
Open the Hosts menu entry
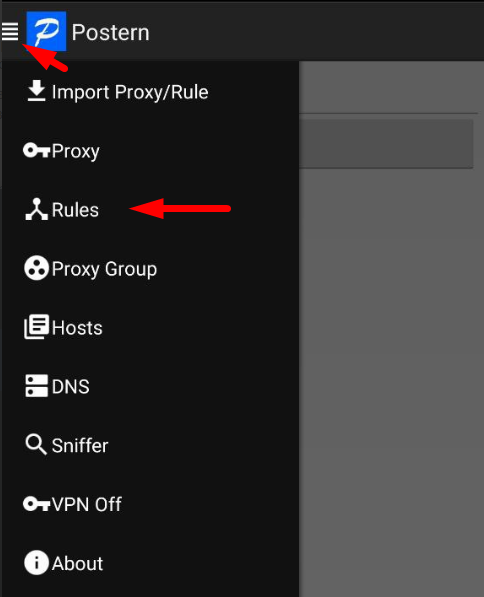click(150, 327)
